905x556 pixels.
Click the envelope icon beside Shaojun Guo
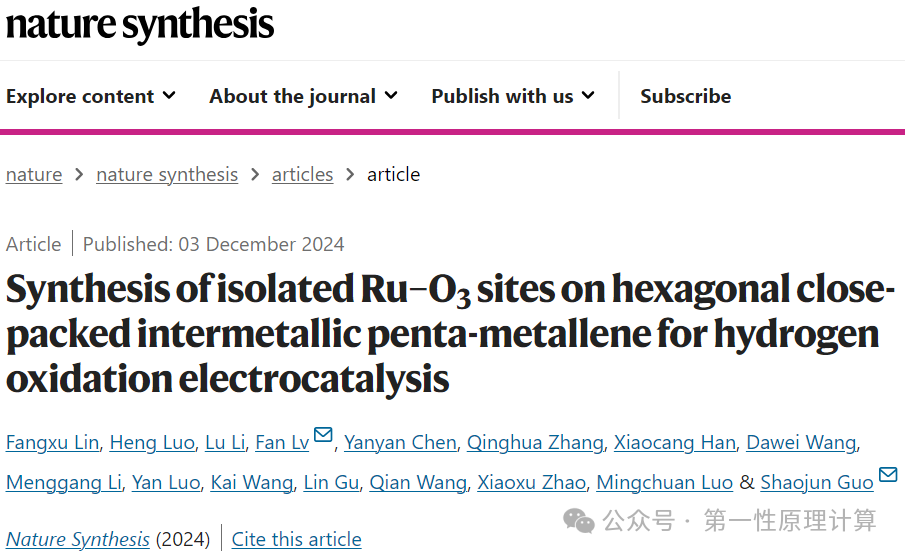point(888,474)
